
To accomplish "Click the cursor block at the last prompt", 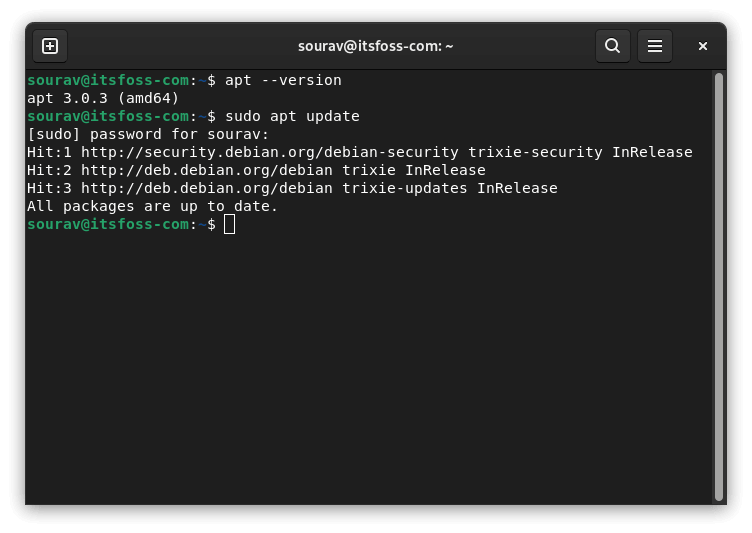I will (230, 225).
